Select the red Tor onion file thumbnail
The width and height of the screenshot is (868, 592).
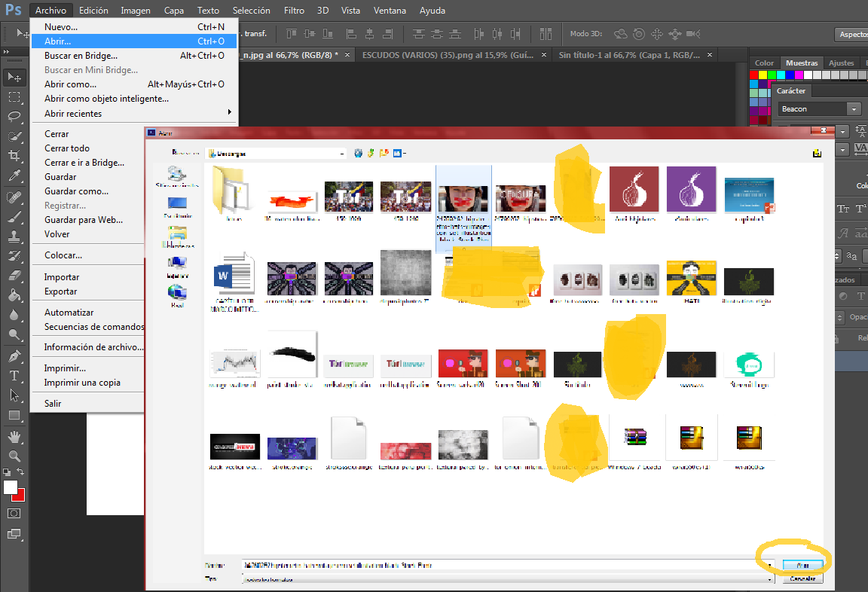click(x=634, y=190)
